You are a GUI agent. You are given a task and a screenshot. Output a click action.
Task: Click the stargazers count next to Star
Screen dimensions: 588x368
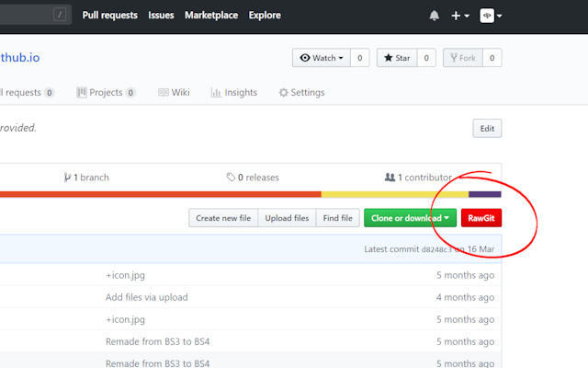(x=426, y=58)
